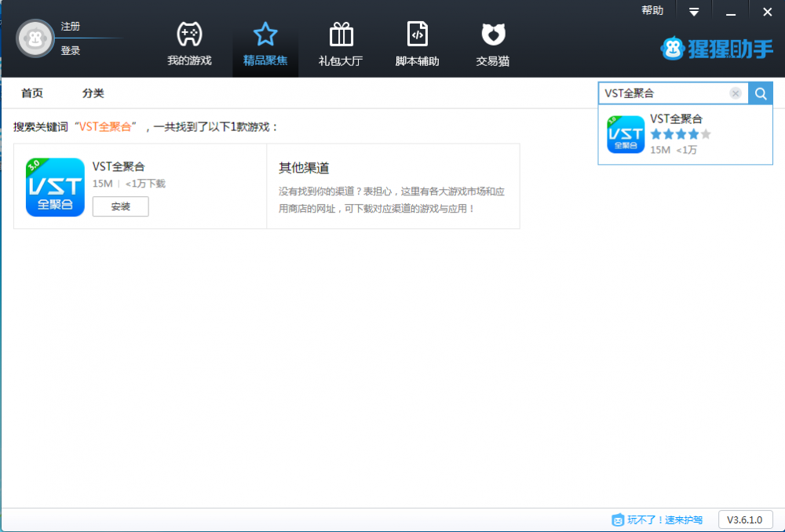The height and width of the screenshot is (532, 785).
Task: Open 礼包大厅 gift tab
Action: (x=341, y=44)
